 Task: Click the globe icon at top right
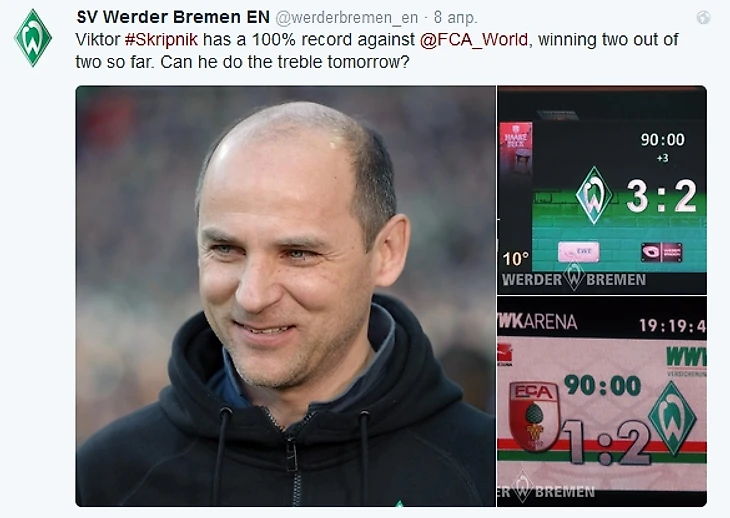pos(703,18)
